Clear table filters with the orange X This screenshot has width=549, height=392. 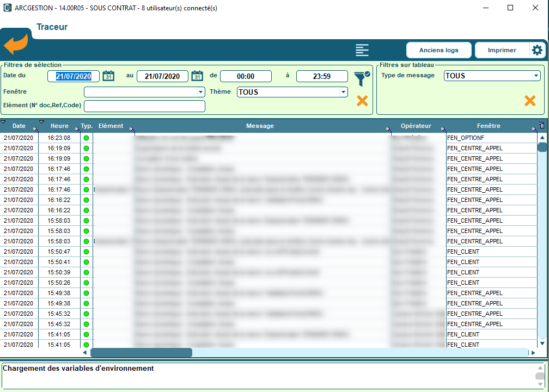[x=529, y=100]
